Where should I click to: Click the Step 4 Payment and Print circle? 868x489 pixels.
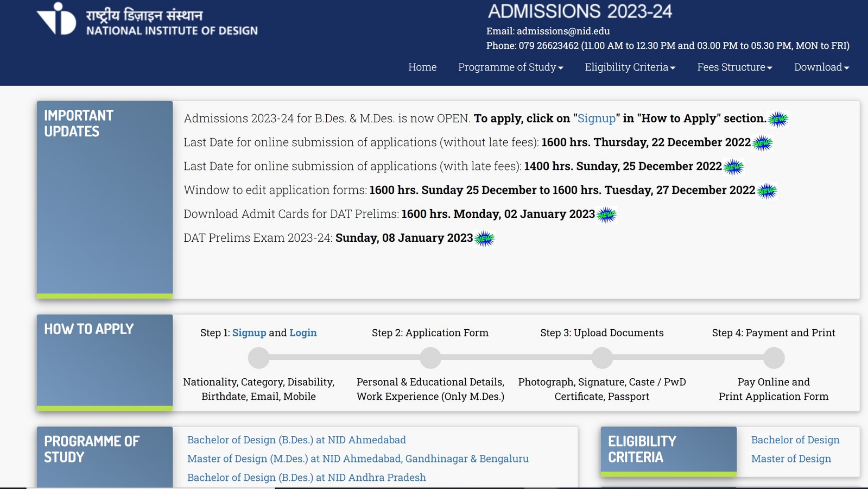pos(774,358)
